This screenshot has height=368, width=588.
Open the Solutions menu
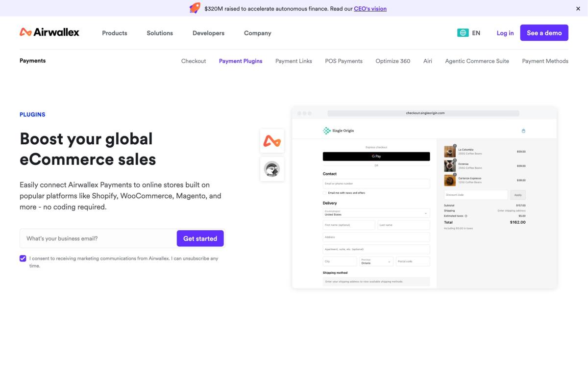(160, 33)
